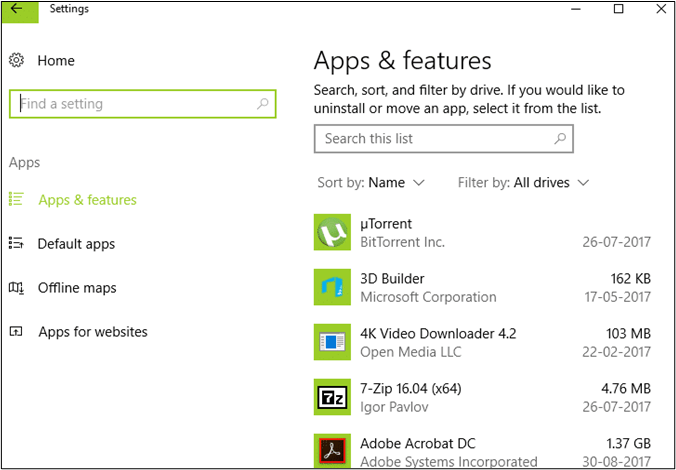This screenshot has width=676, height=470.
Task: Click the magnifier in Search this list
Action: click(561, 139)
